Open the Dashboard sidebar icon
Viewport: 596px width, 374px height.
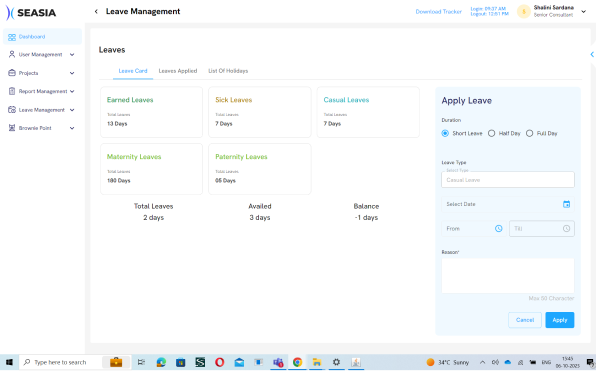(x=12, y=37)
